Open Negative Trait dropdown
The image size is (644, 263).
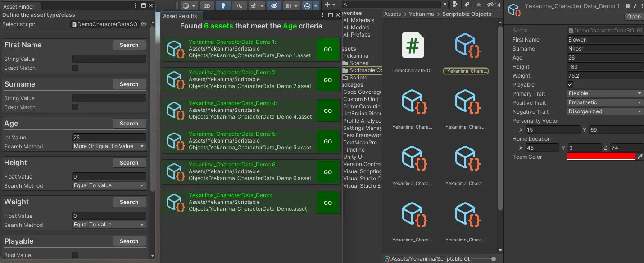pyautogui.click(x=605, y=111)
